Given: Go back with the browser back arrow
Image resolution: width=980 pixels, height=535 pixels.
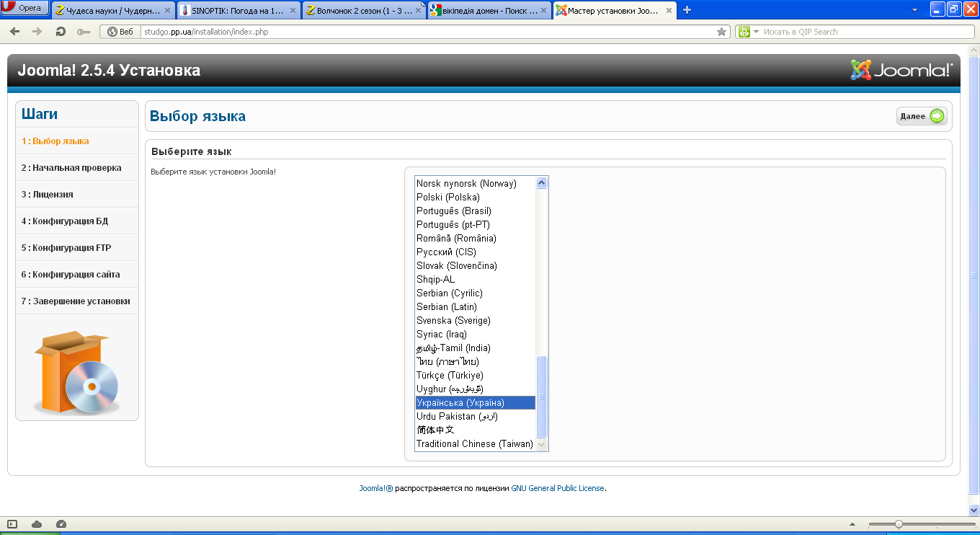Looking at the screenshot, I should click(14, 32).
